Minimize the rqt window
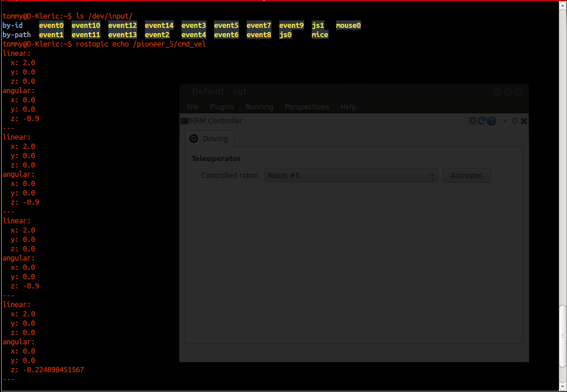This screenshot has width=567, height=392. pos(498,92)
